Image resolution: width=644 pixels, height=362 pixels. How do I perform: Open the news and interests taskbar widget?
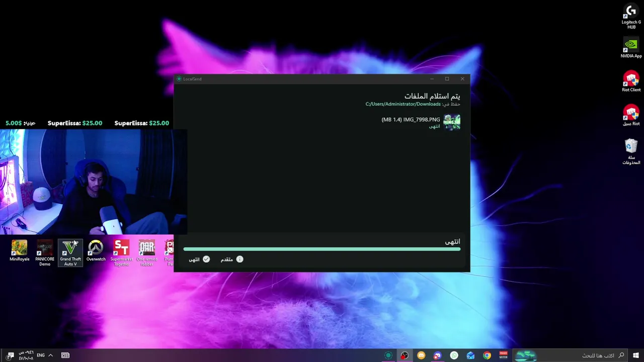(x=65, y=355)
